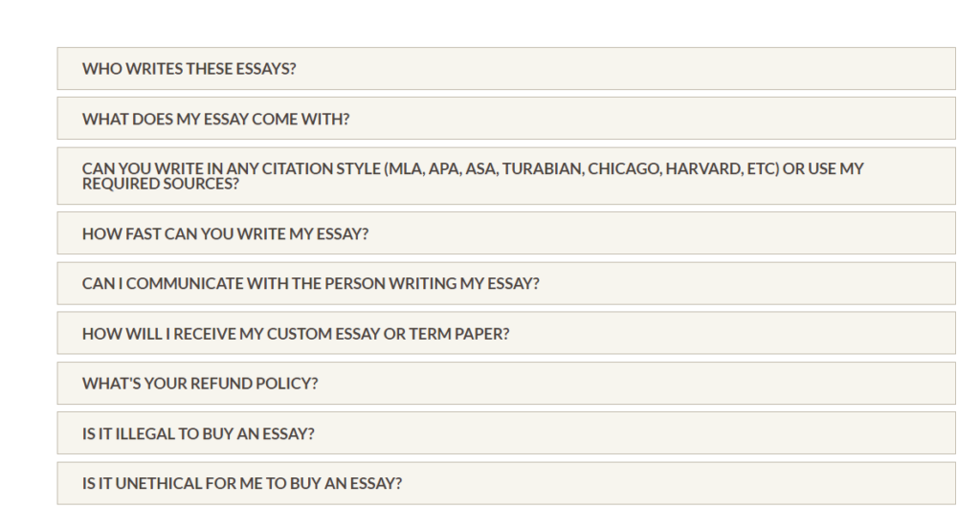Open the citation style and required sources question

point(506,176)
